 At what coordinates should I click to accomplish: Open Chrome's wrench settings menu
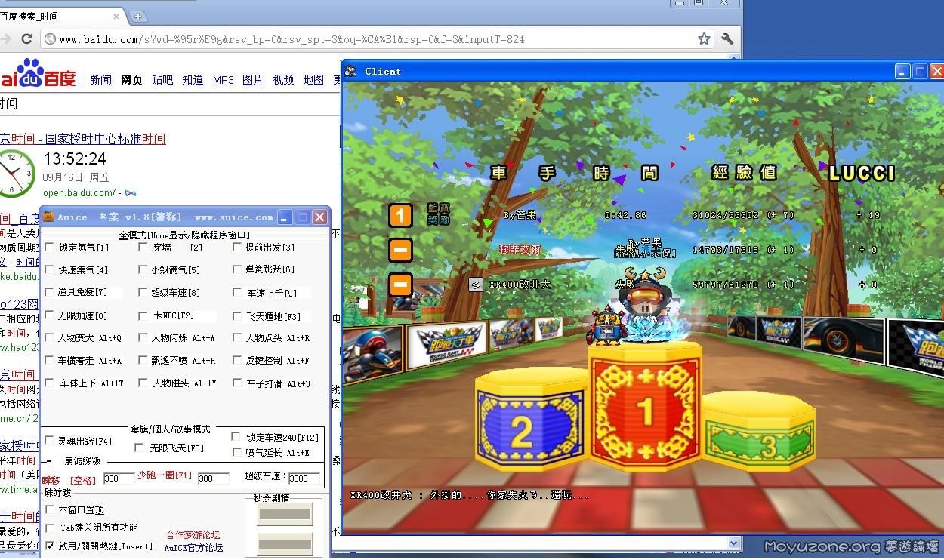[x=728, y=38]
